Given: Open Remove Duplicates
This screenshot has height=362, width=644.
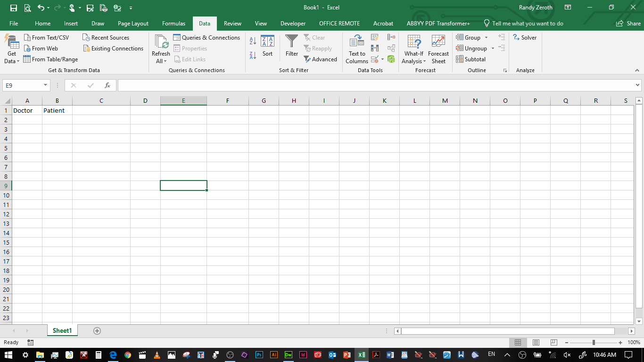Looking at the screenshot, I should pyautogui.click(x=374, y=48).
